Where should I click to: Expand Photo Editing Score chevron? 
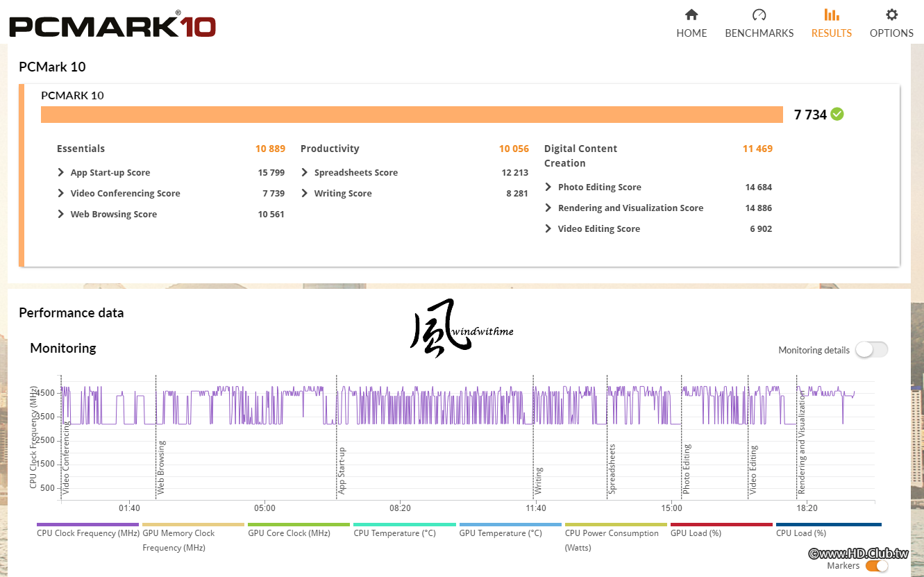pos(548,187)
